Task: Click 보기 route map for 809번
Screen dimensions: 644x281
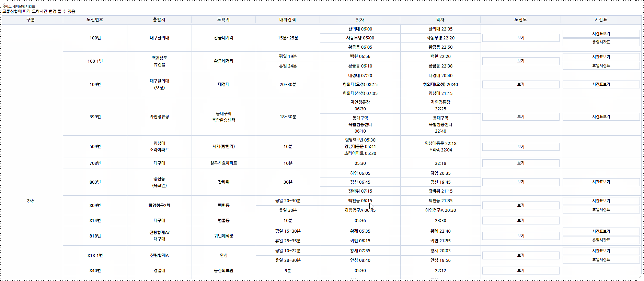Action: click(x=521, y=206)
